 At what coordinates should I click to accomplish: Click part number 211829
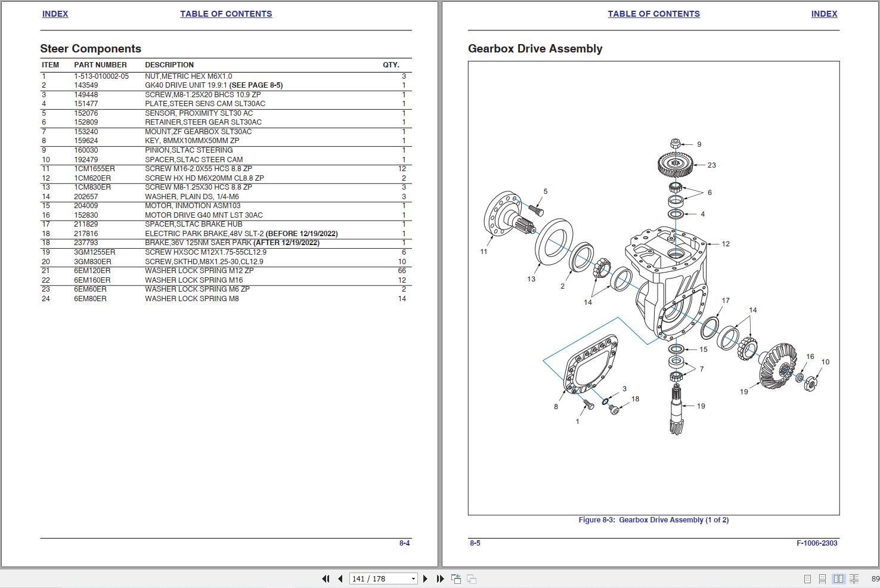point(86,224)
